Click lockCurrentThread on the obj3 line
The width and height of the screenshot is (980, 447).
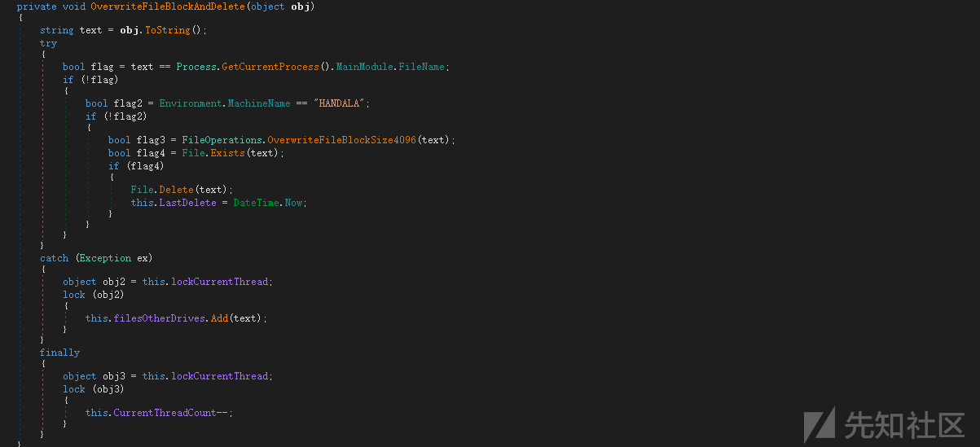click(219, 376)
